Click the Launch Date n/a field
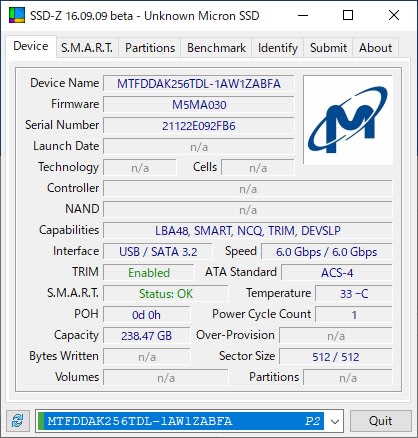The image size is (418, 438). [x=199, y=147]
